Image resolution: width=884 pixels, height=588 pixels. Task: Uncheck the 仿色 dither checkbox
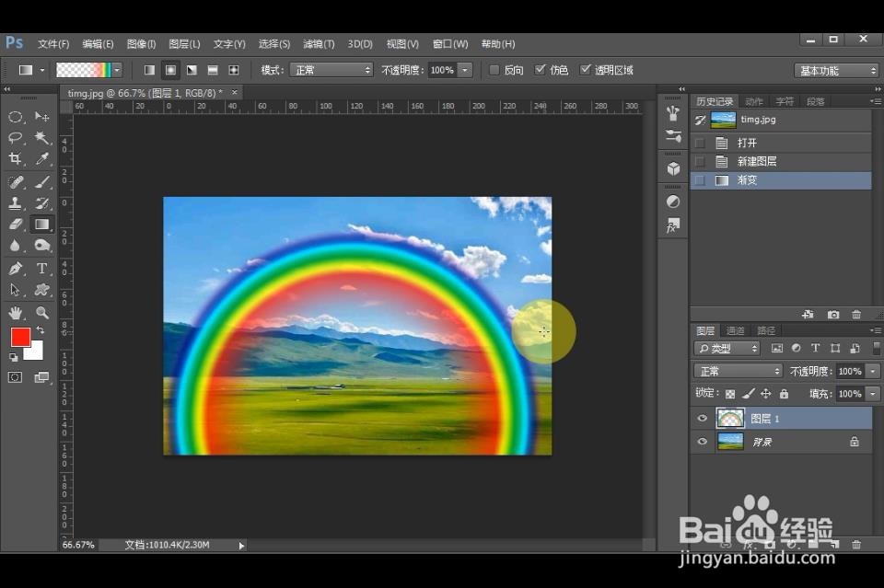pyautogui.click(x=541, y=69)
